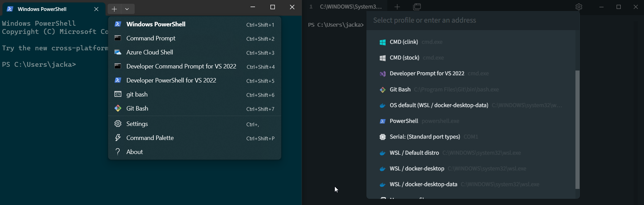Viewport: 644px width, 205px height.
Task: Click the tab panes icon in right window
Action: (x=417, y=7)
